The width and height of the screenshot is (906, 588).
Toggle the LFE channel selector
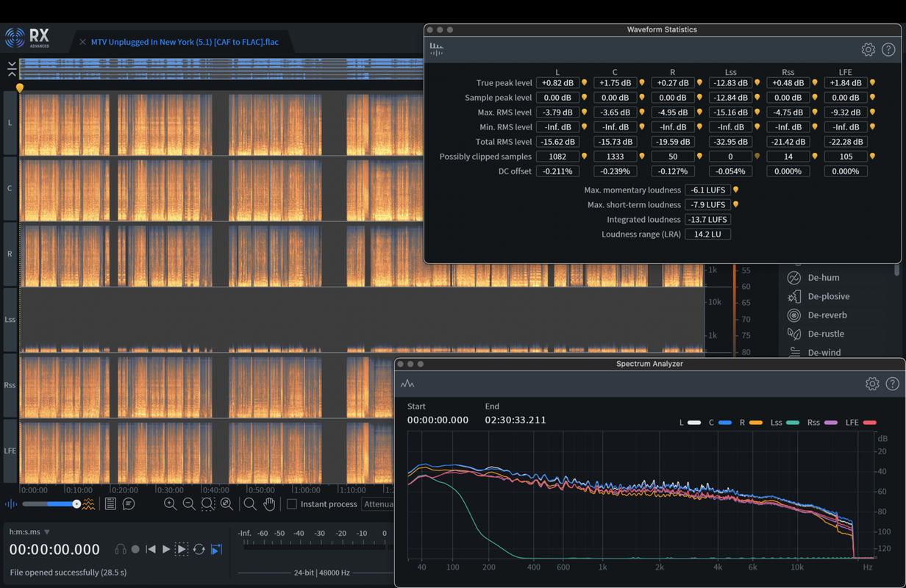click(x=10, y=451)
